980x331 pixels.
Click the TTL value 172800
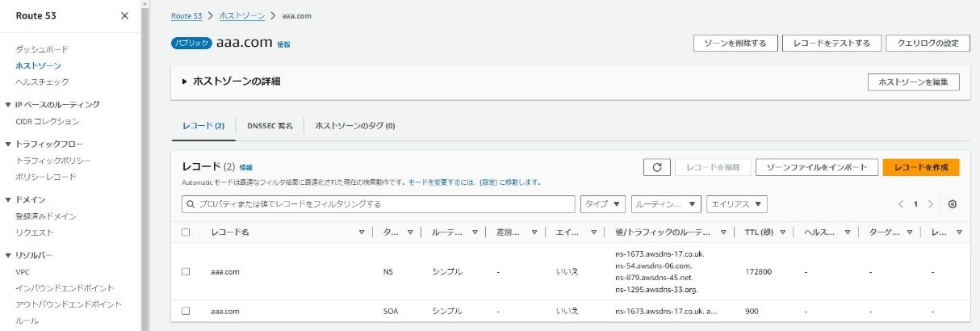coord(760,272)
